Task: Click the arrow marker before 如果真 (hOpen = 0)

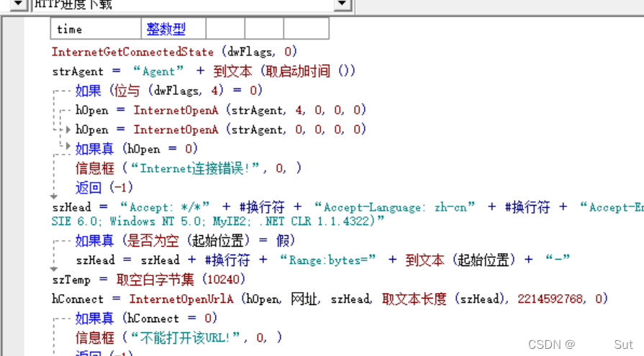Action: 68,146
